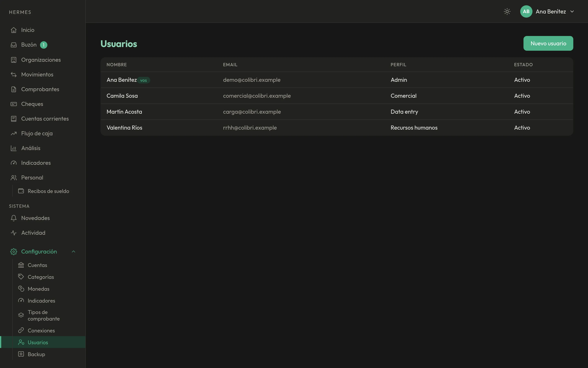
Task: Click the Recursos humanos profile cell
Action: tap(414, 128)
